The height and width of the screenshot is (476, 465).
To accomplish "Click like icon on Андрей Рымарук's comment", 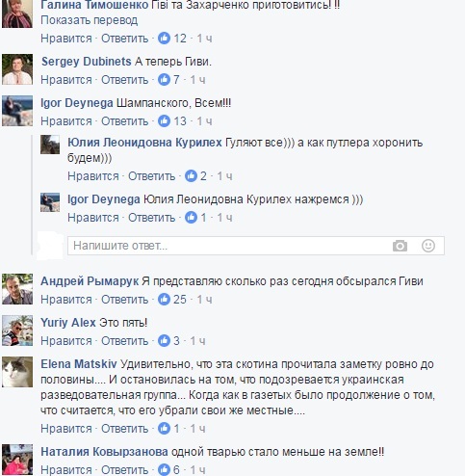I will [164, 300].
